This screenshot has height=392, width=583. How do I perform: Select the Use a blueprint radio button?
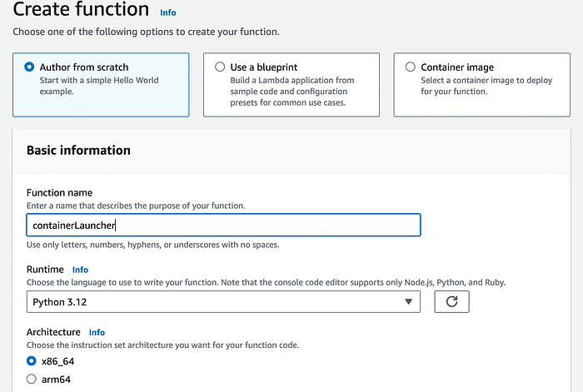pos(220,67)
